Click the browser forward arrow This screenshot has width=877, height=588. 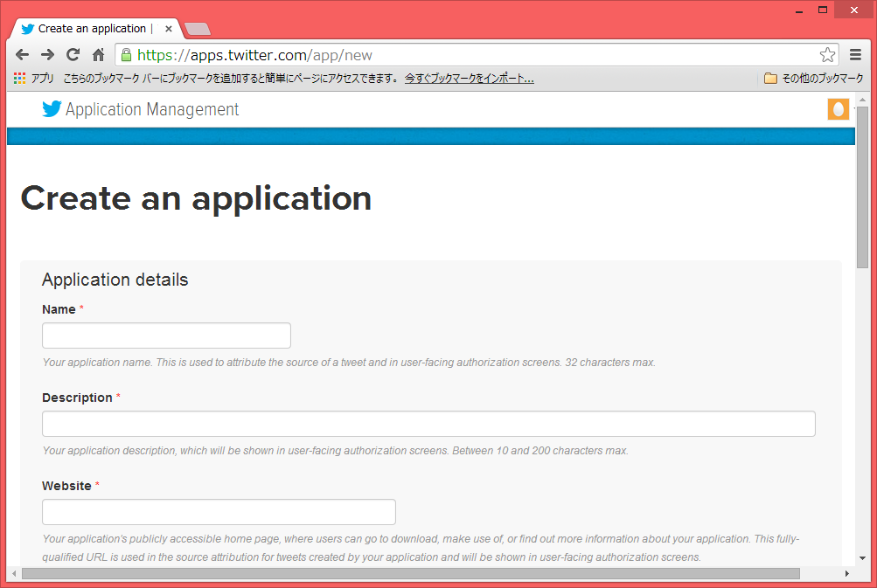point(47,54)
